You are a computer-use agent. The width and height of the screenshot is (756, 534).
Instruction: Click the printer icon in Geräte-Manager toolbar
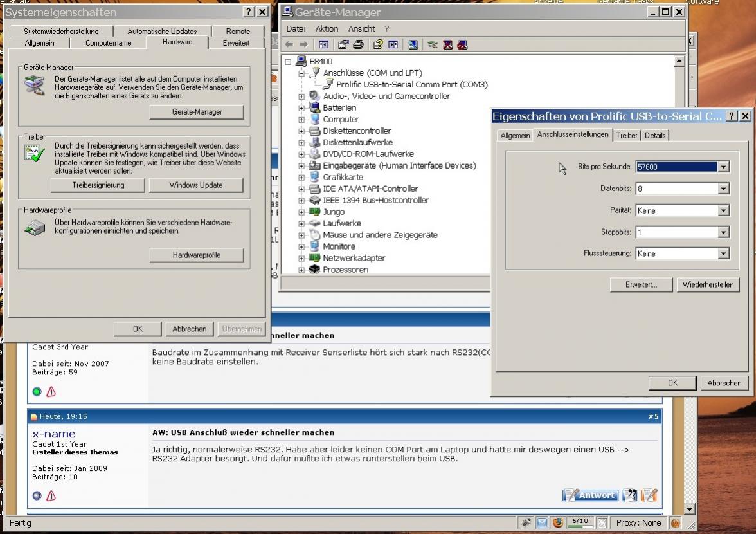click(x=358, y=45)
